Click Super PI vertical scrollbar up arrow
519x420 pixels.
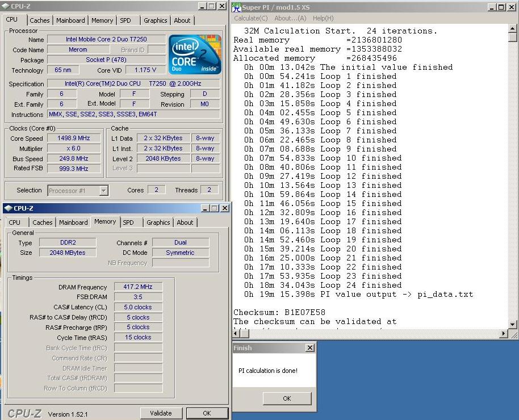pyautogui.click(x=512, y=28)
